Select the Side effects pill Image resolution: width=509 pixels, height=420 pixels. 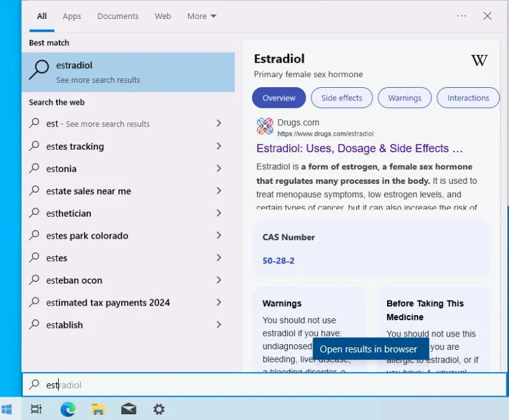[x=342, y=98]
